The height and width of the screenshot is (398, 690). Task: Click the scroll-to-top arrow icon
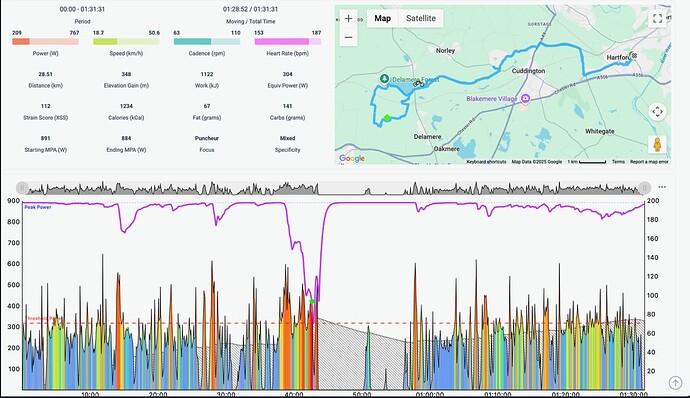(x=675, y=383)
